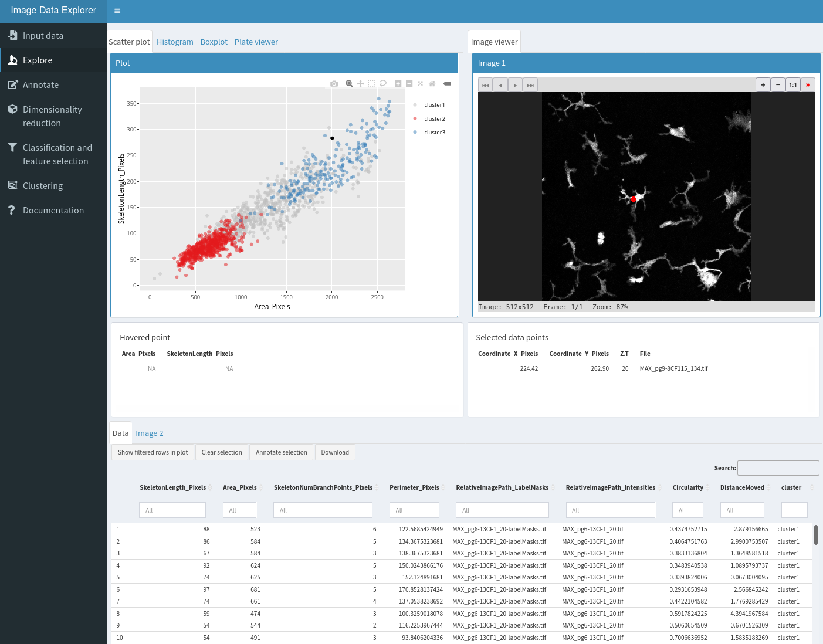Click the Autoscale icon in plot toolbar

tap(421, 84)
